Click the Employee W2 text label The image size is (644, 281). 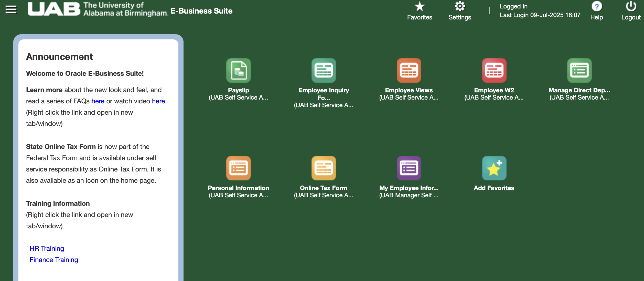click(494, 90)
